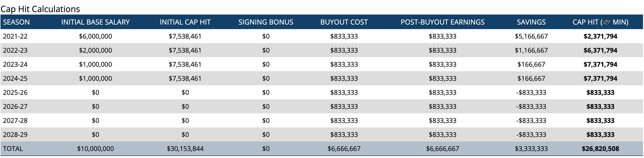
Task: Click the SEASON column header
Action: (16, 22)
